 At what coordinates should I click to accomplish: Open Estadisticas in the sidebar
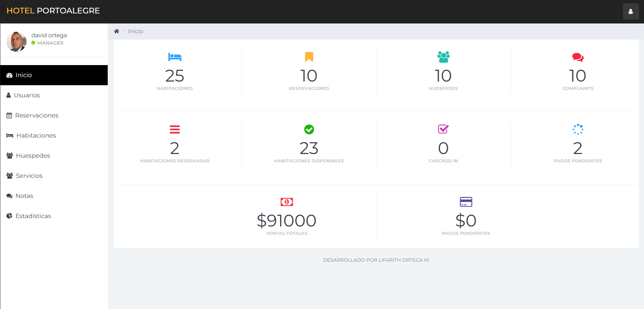tap(33, 216)
